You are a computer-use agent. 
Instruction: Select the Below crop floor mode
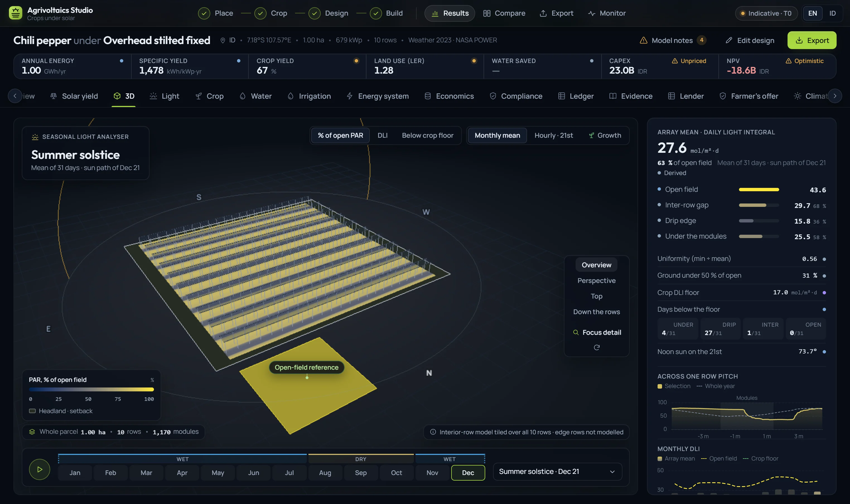click(x=428, y=135)
